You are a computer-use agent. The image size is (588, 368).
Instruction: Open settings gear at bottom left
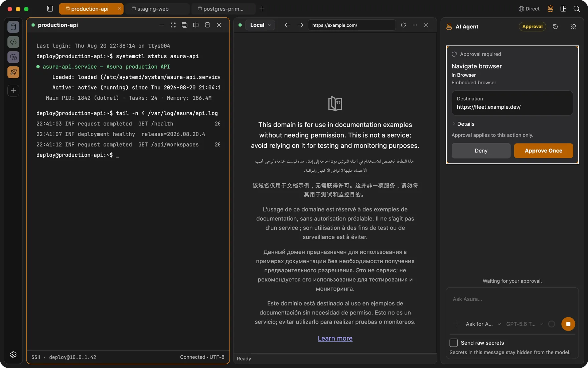pyautogui.click(x=13, y=355)
